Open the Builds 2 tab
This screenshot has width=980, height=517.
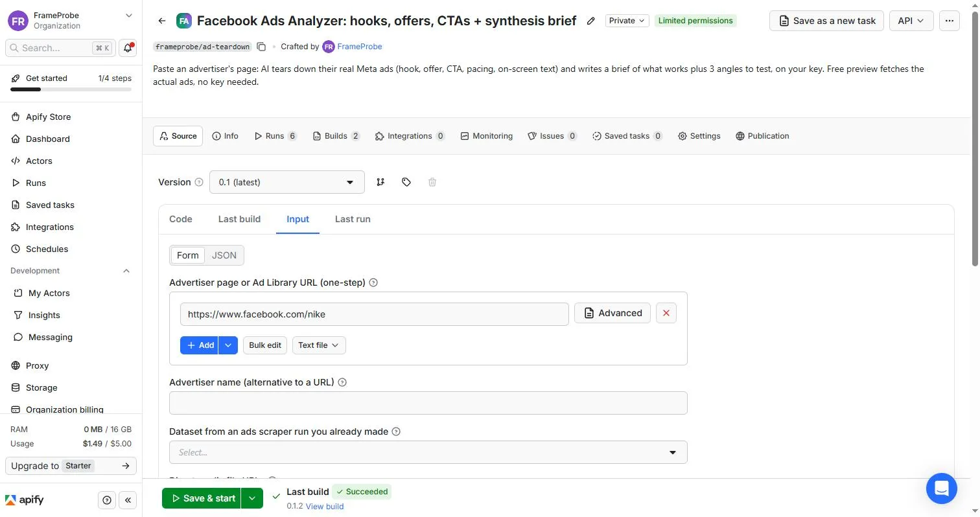[x=336, y=136]
